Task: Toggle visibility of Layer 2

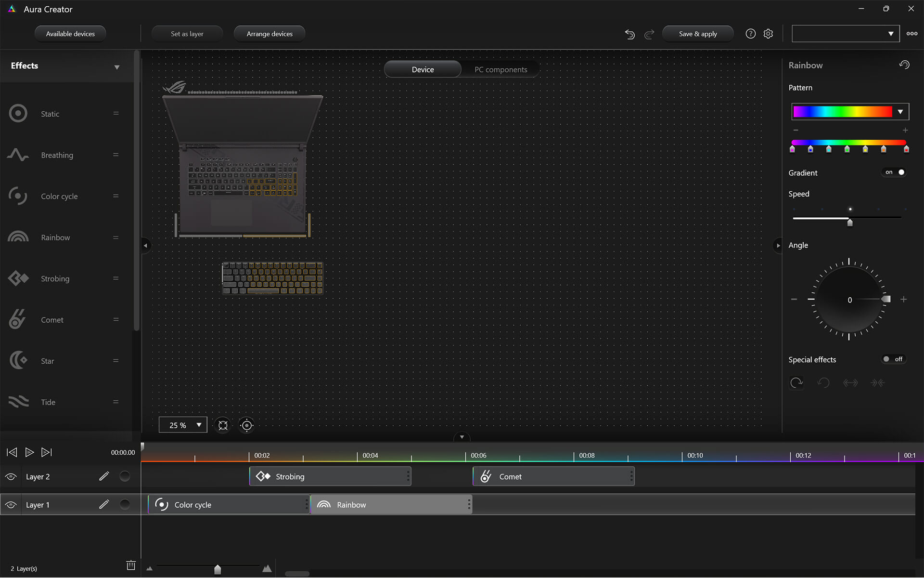Action: [x=10, y=476]
